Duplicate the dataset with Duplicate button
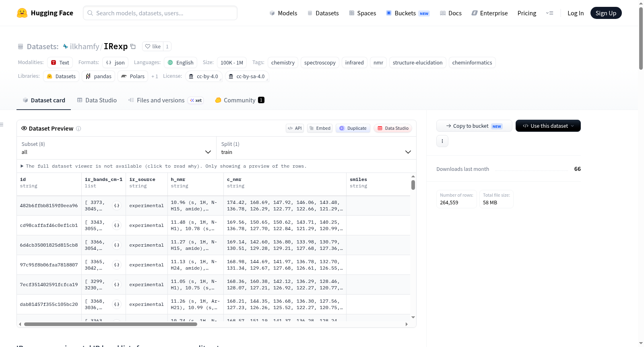 353,128
